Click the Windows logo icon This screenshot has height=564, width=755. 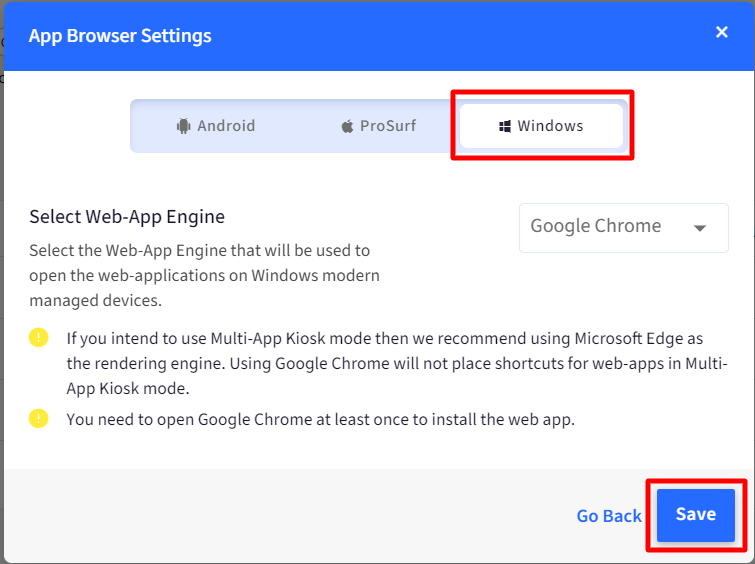505,127
